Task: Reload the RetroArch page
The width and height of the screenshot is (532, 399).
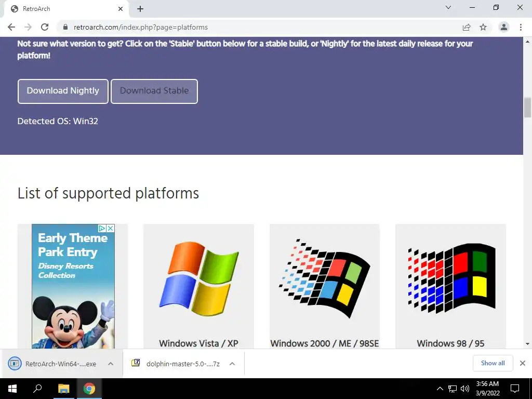Action: click(x=45, y=27)
